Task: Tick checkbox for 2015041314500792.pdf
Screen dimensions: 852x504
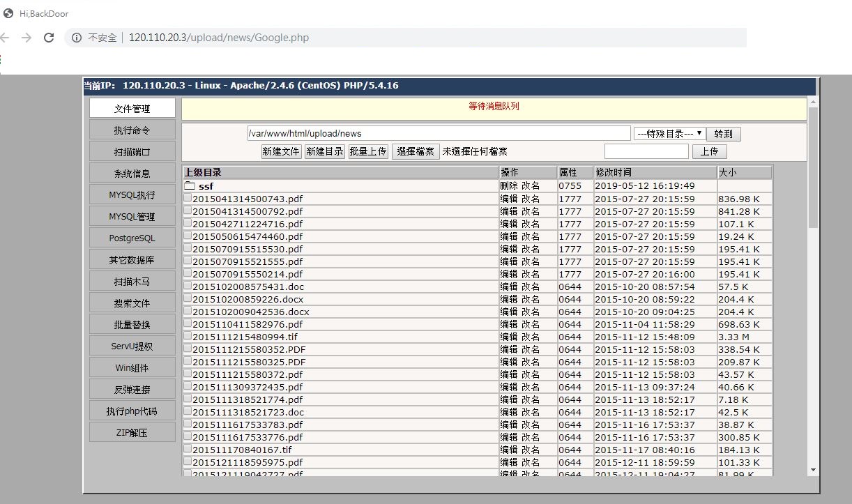Action: (x=188, y=211)
